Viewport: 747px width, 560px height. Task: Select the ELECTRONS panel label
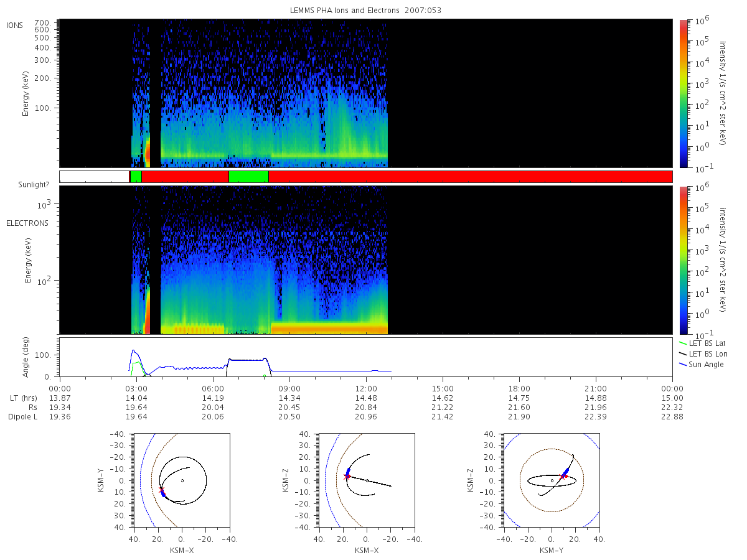[27, 223]
